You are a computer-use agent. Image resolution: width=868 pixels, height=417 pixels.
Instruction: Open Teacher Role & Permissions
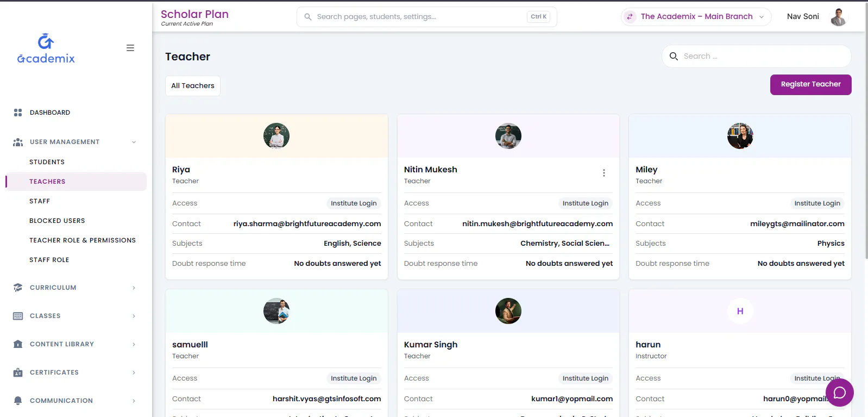(83, 240)
